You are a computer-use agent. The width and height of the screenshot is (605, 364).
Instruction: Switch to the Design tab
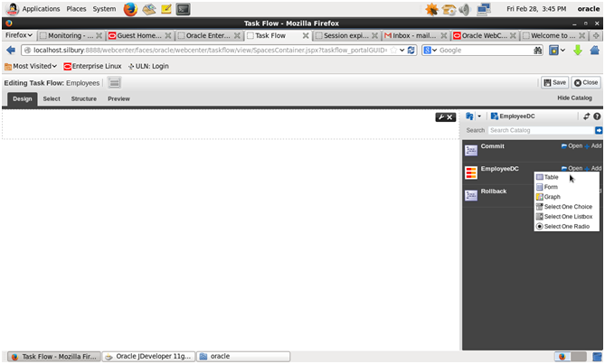coord(23,99)
